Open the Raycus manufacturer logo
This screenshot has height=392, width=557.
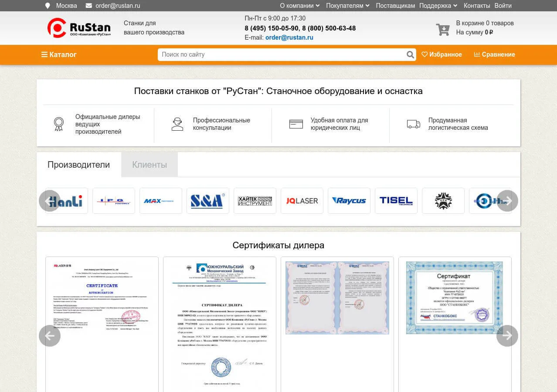[x=349, y=201]
